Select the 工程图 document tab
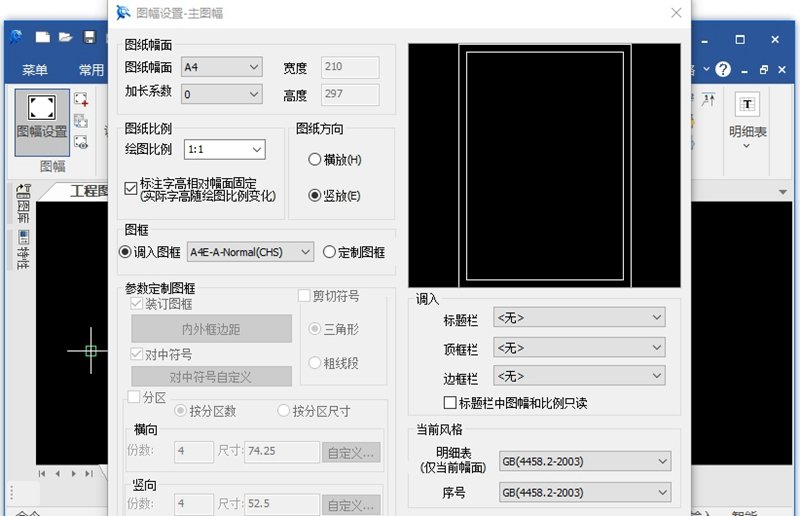 click(x=89, y=191)
